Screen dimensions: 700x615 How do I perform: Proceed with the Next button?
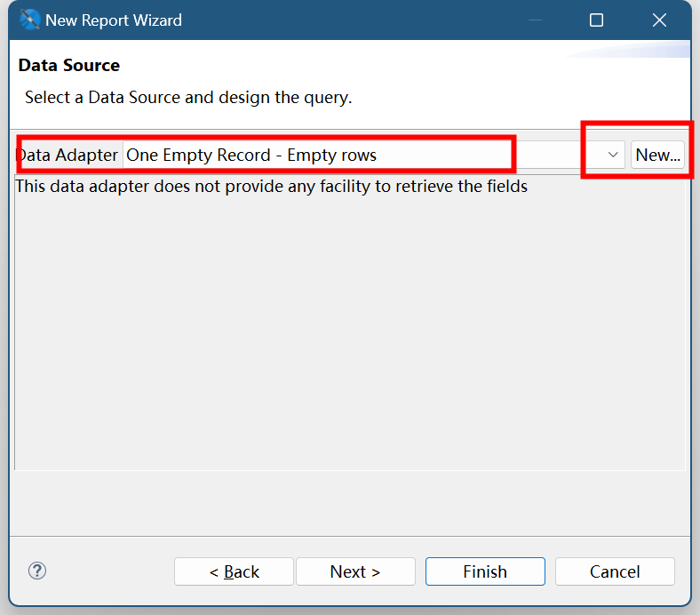[x=354, y=571]
